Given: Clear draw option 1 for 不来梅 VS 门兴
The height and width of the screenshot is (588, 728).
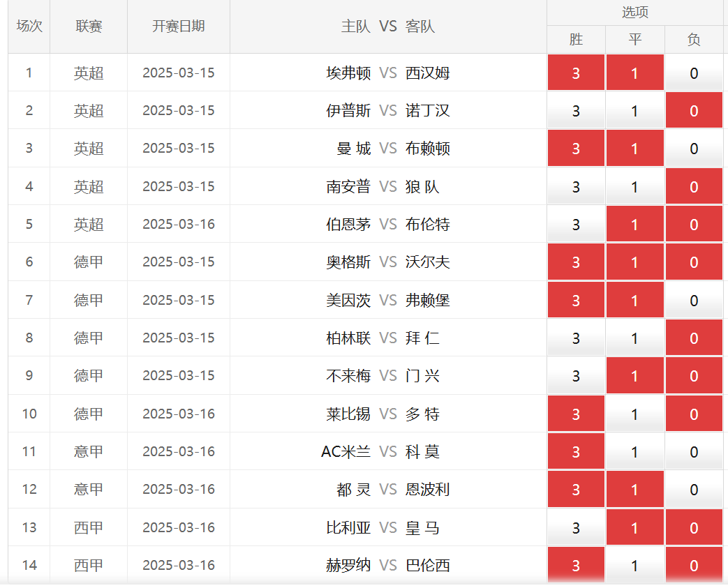Looking at the screenshot, I should coord(634,375).
